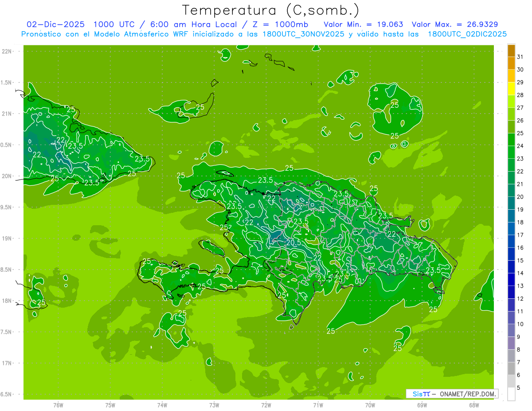Click the legend value label "21"
The height and width of the screenshot is (411, 532).
coord(520,184)
